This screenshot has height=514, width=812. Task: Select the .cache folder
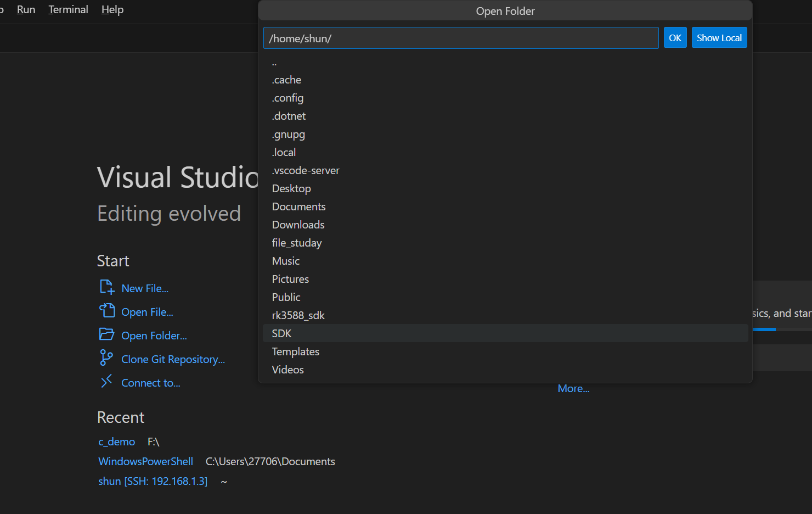505,80
